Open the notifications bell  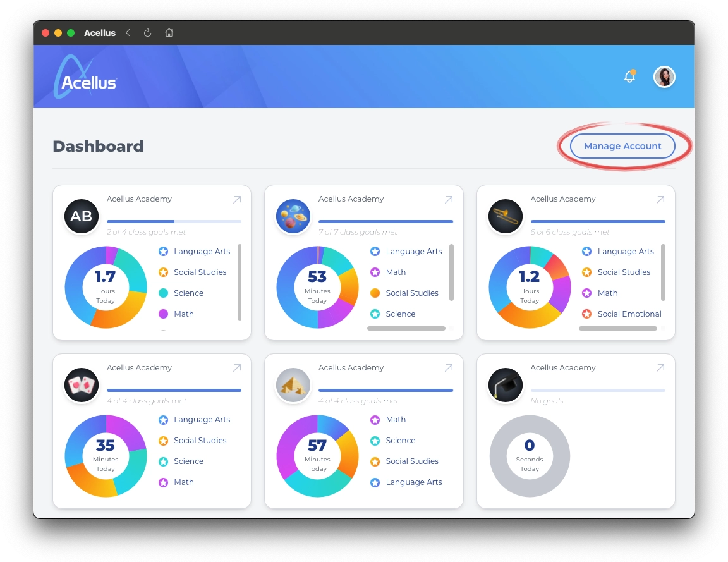pyautogui.click(x=629, y=76)
